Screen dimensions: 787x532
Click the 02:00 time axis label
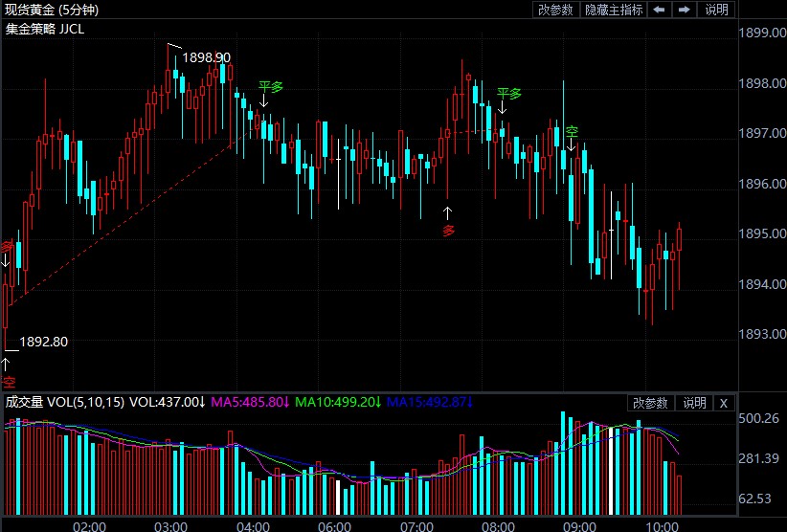(x=89, y=526)
